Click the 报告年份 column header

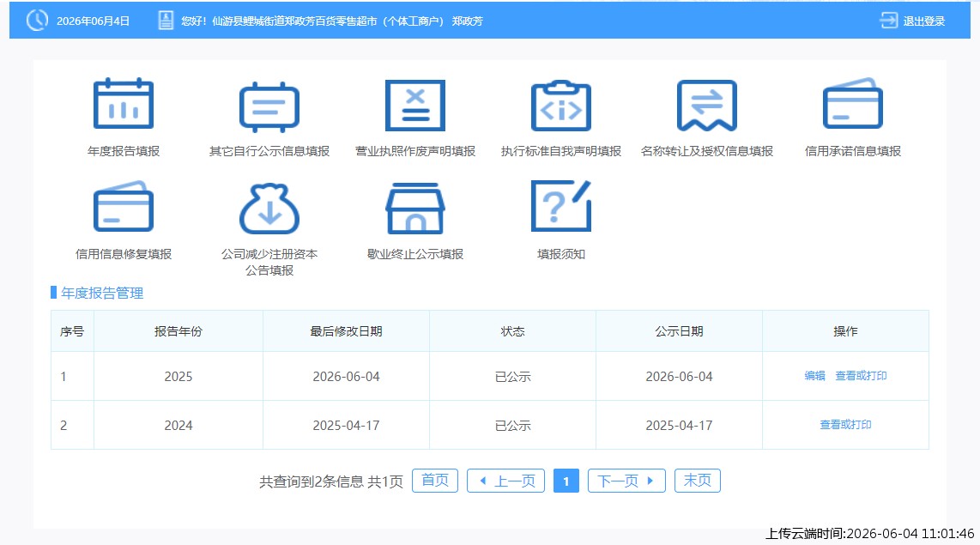(x=178, y=331)
